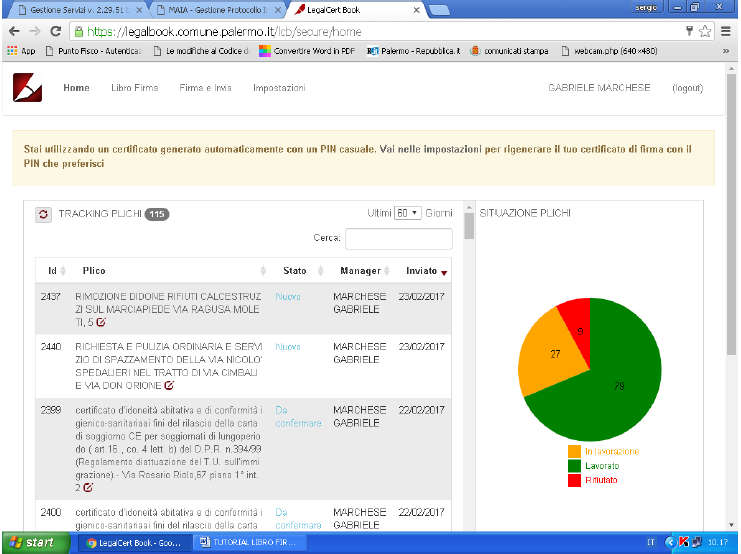This screenshot has width=741, height=554.
Task: Open edit icon for plico 2440
Action: (169, 385)
